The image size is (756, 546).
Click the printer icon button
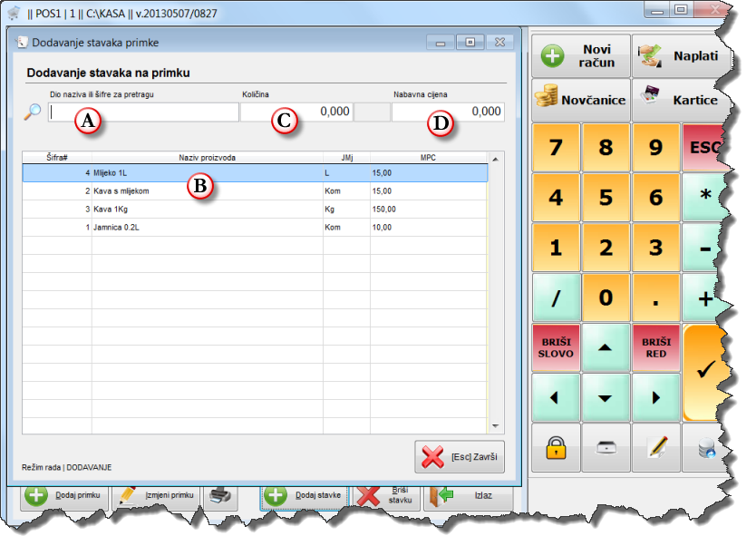coord(218,496)
